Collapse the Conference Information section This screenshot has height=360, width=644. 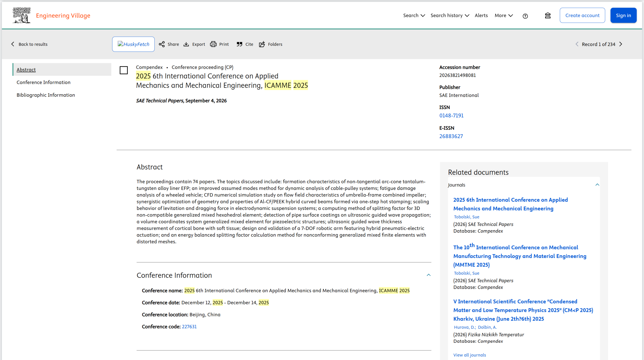[428, 275]
